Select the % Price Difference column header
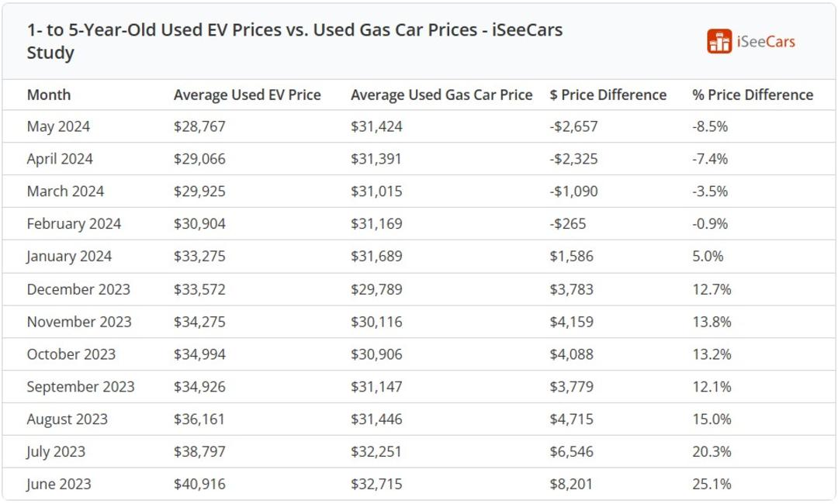Screen dimensions: 838x504 753,95
